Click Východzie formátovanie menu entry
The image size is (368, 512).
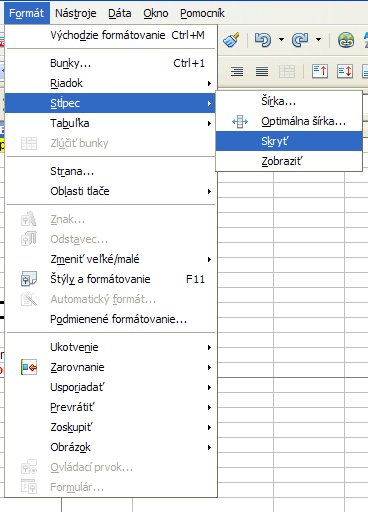click(x=111, y=35)
